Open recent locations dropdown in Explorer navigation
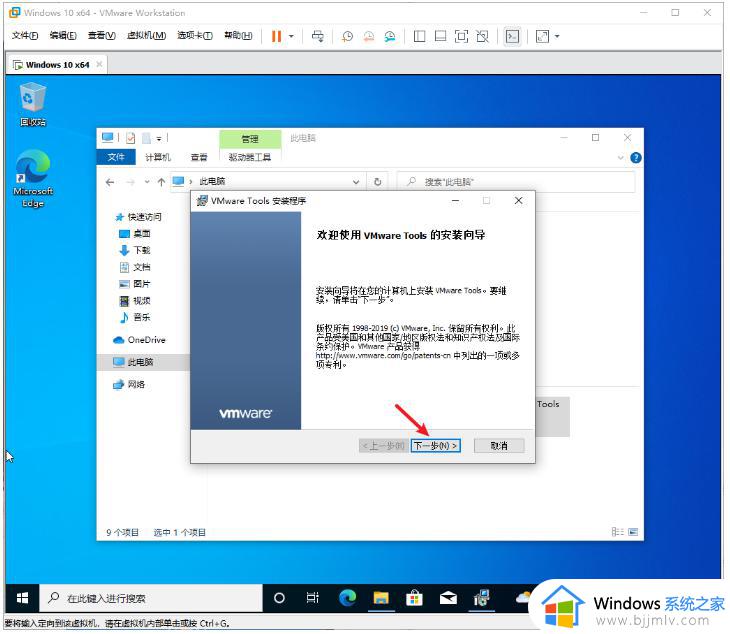The image size is (730, 634). tap(147, 182)
